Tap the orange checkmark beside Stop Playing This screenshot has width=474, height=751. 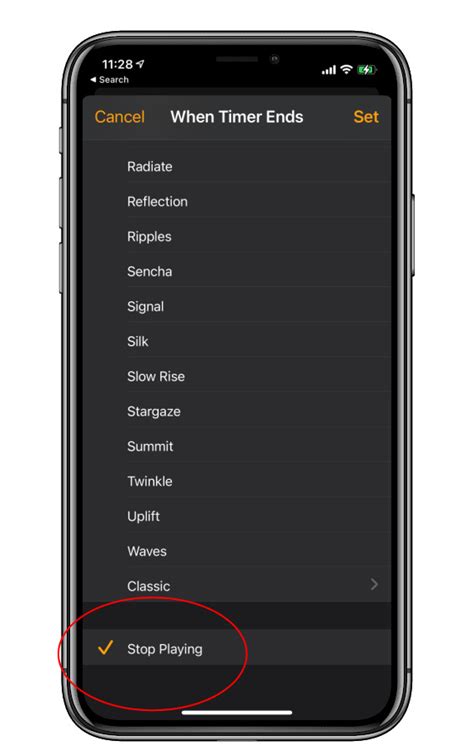click(105, 648)
